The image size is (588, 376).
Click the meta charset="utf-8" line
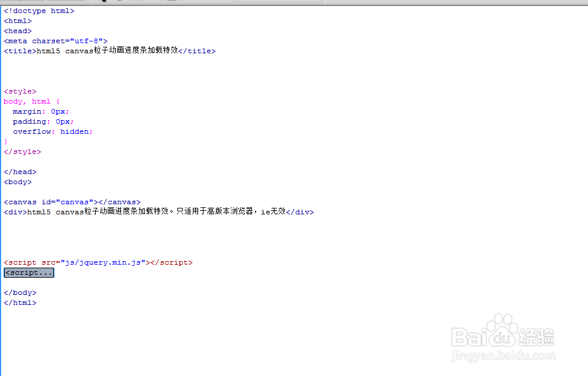click(56, 41)
